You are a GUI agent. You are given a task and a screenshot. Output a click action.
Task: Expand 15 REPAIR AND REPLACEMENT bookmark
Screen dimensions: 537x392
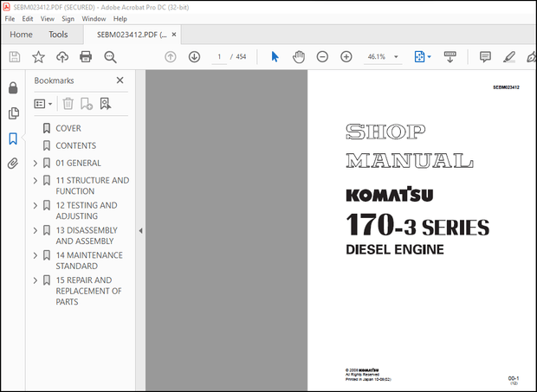[36, 280]
